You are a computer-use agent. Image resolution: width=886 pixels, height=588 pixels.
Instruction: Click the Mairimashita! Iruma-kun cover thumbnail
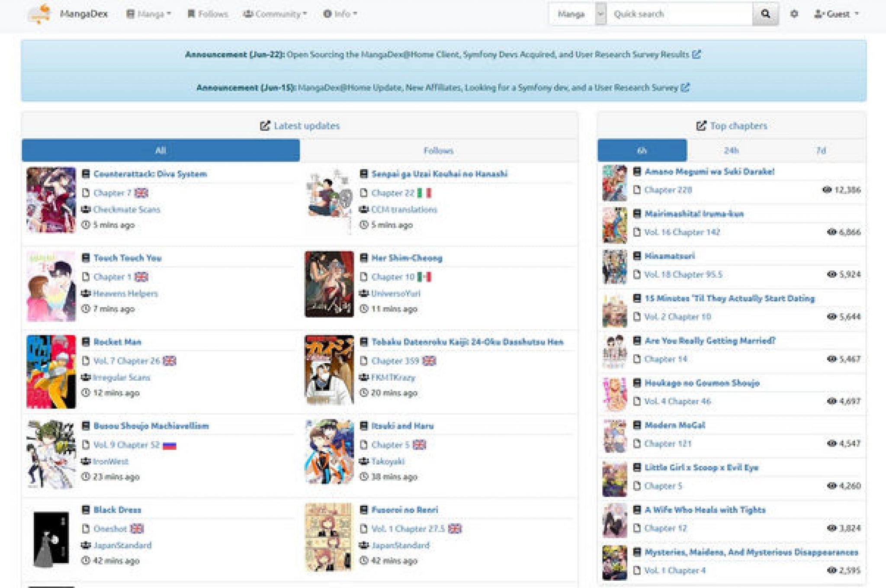pos(614,225)
